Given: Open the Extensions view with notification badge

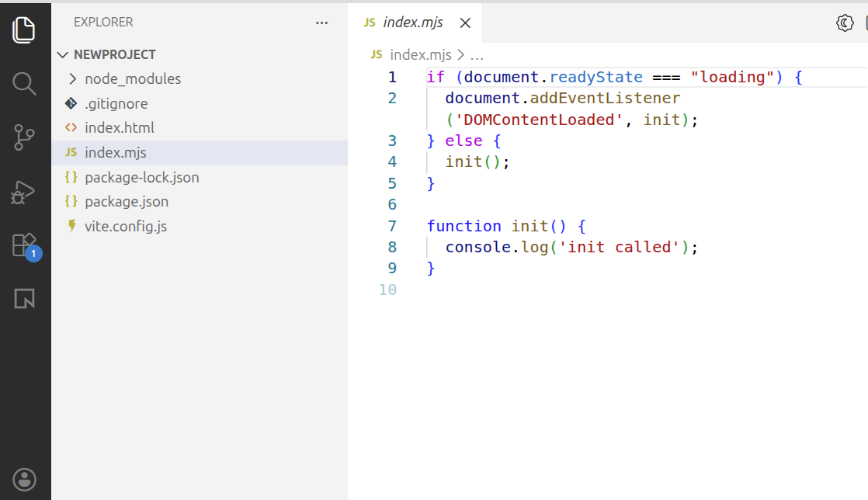Looking at the screenshot, I should (x=25, y=244).
